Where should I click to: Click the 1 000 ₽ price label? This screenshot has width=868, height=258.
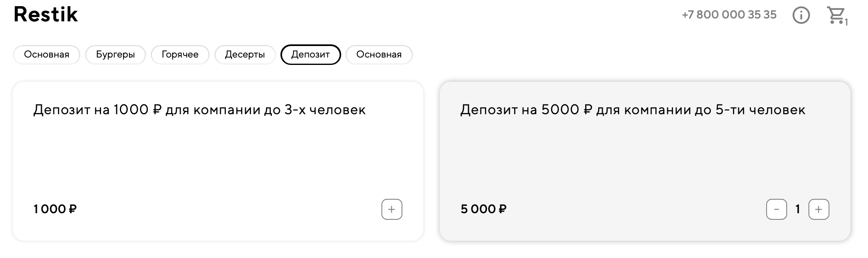pos(55,209)
